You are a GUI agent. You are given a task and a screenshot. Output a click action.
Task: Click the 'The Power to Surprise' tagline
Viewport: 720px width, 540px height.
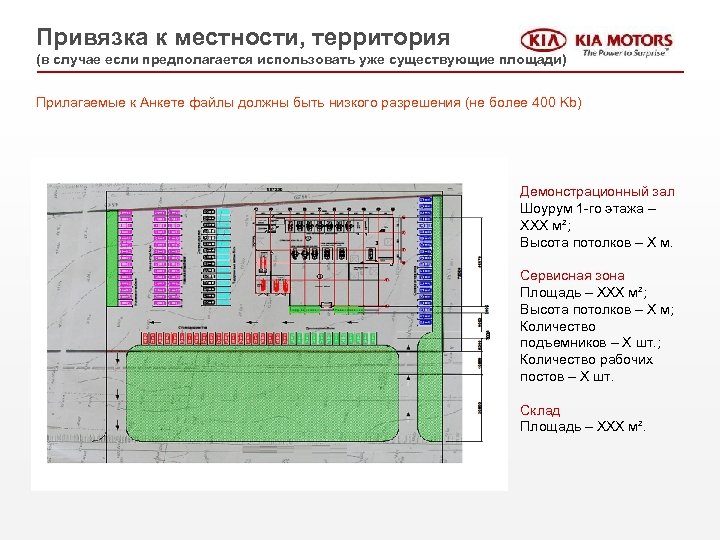coord(625,53)
